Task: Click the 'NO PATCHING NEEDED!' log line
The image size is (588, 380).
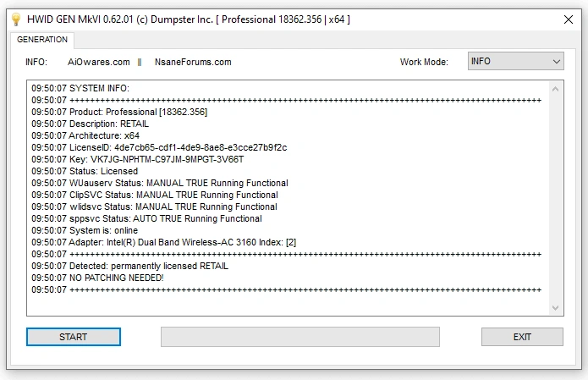Action: click(x=98, y=278)
